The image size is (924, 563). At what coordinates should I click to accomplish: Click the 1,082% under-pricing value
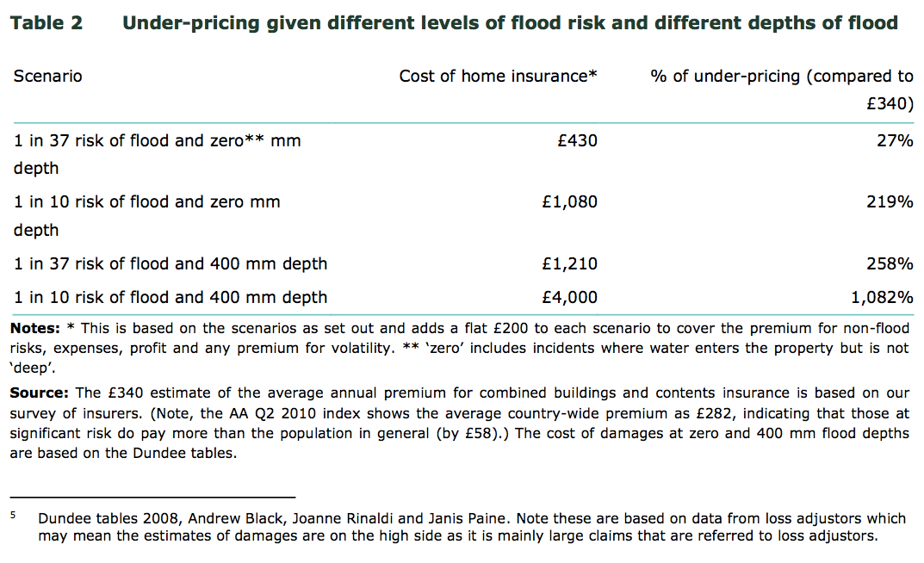coord(882,298)
